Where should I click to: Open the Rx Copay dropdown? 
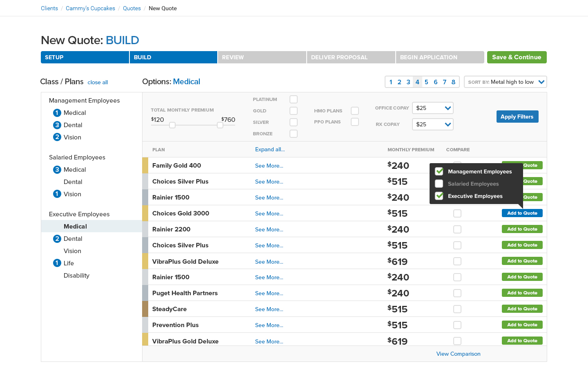click(x=433, y=124)
